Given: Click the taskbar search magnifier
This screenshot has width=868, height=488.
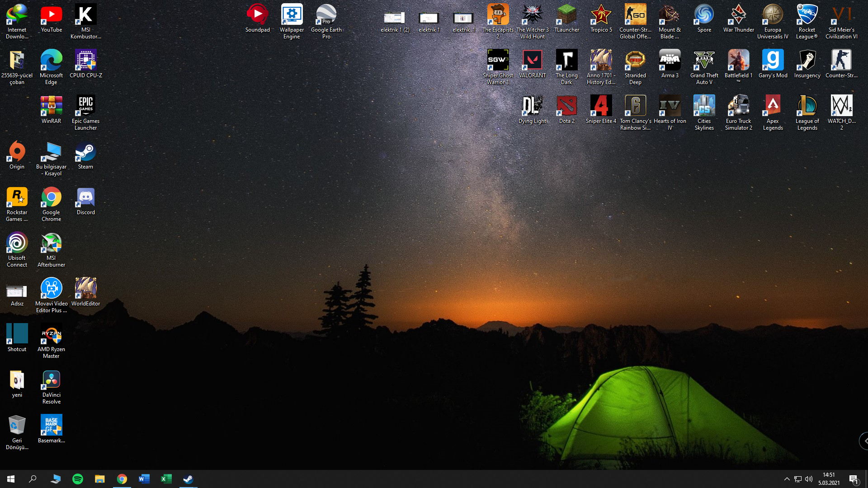Looking at the screenshot, I should [x=33, y=479].
